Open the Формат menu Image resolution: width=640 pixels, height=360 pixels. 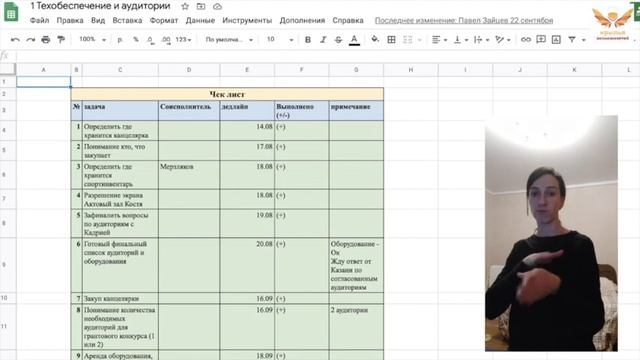164,20
